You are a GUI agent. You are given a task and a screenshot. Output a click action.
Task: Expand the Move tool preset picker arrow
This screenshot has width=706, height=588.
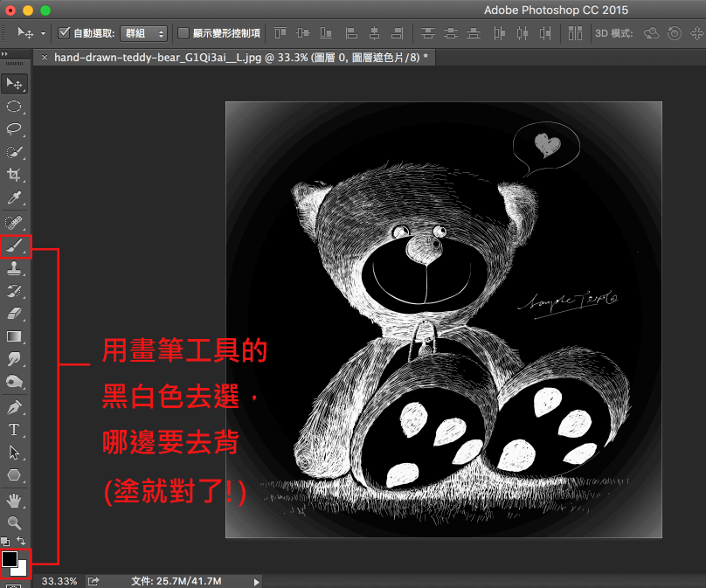tap(42, 33)
